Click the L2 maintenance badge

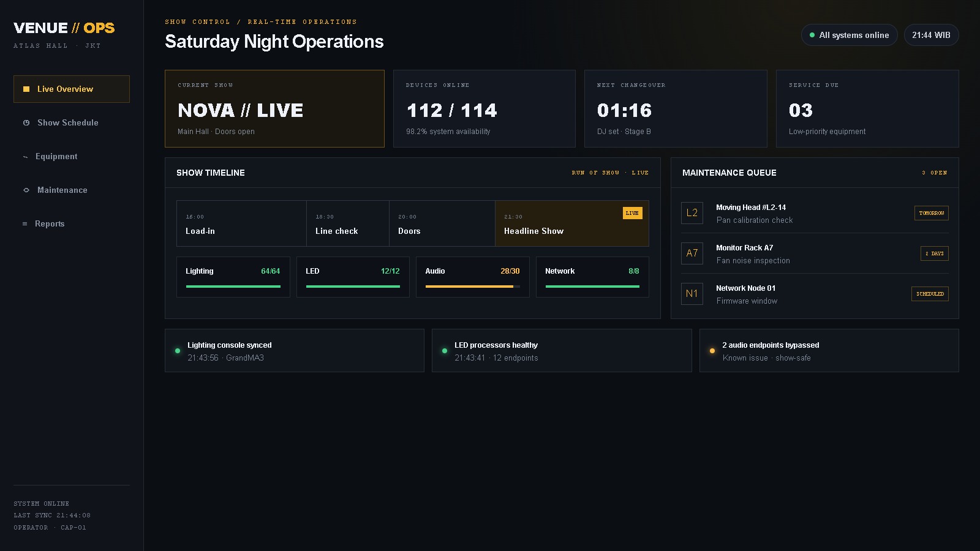click(692, 213)
